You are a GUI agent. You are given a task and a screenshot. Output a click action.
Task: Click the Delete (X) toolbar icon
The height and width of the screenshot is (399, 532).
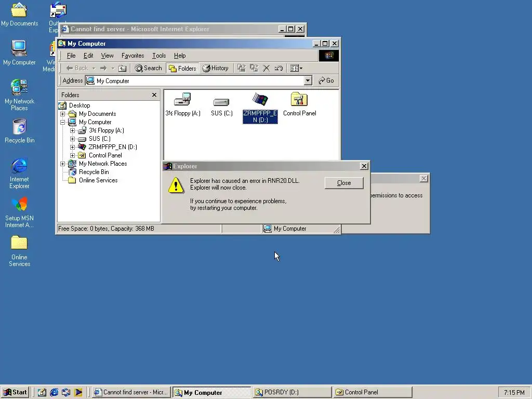tap(267, 68)
